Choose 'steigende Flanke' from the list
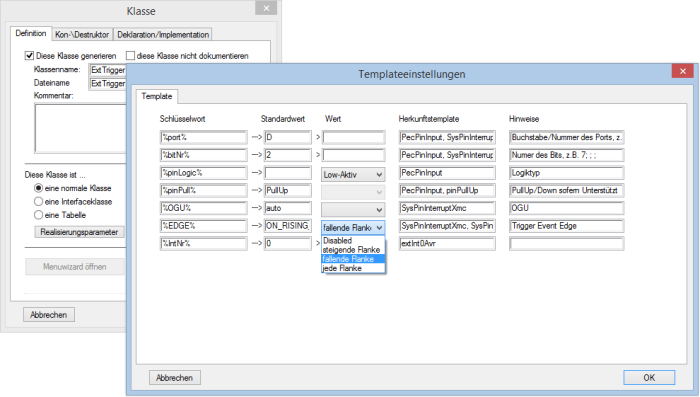 click(x=353, y=250)
